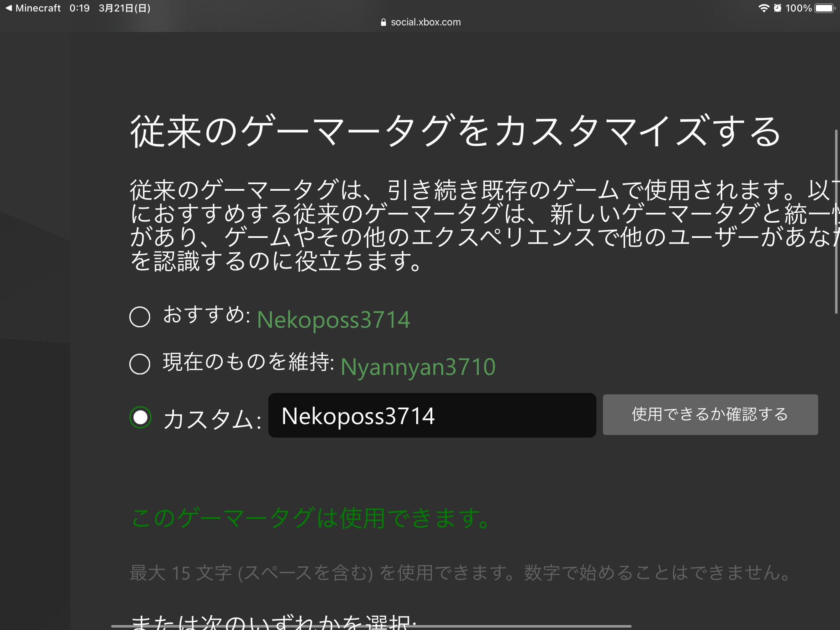Return to Minecraft via back arrow
Image resolution: width=840 pixels, height=630 pixels.
[33, 8]
